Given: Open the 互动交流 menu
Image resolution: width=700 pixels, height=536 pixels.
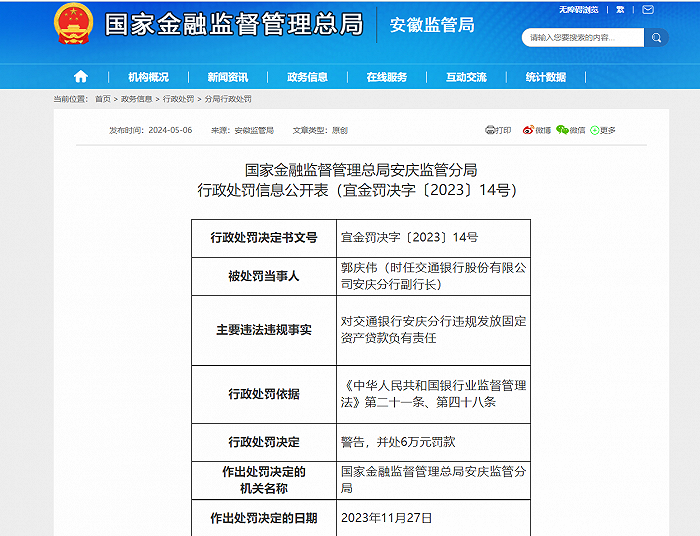Looking at the screenshot, I should 466,77.
